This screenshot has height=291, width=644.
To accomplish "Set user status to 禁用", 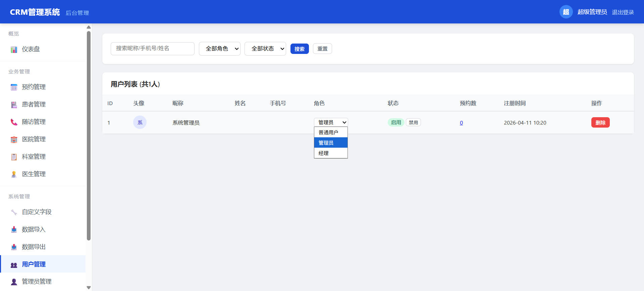I will 413,123.
